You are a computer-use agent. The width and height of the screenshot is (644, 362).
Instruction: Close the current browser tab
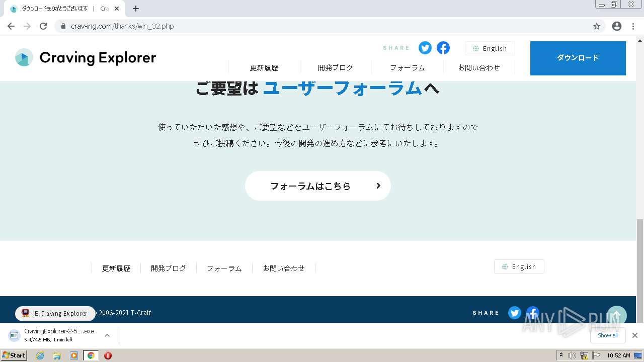click(x=117, y=9)
